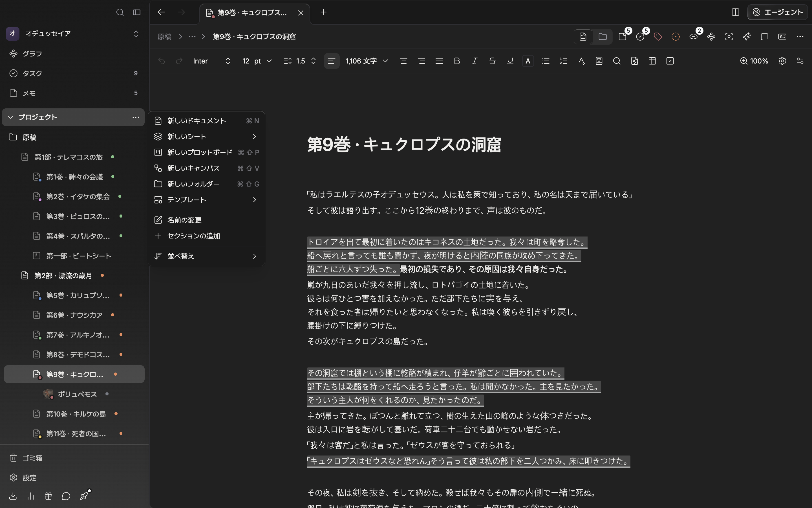Open the AI sparkle icon
The height and width of the screenshot is (508, 812).
[x=747, y=37]
